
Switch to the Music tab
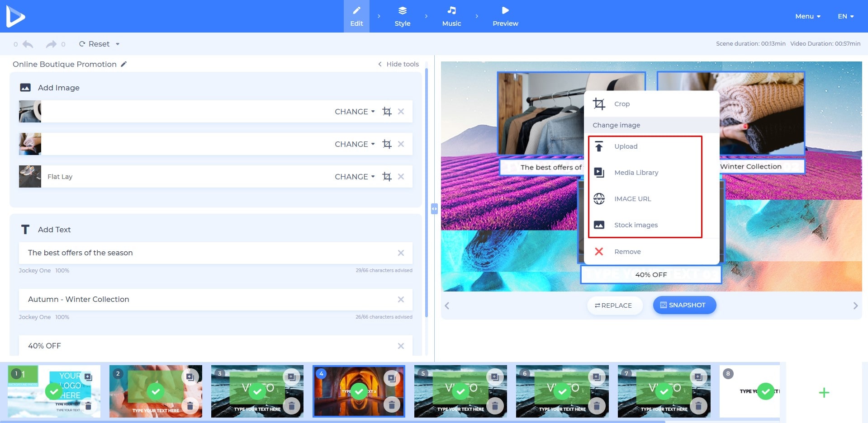451,16
